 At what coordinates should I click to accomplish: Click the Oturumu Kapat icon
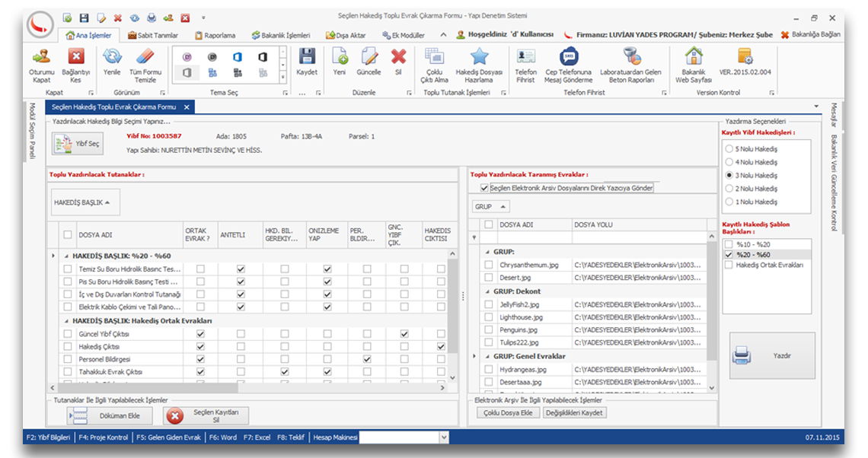41,57
